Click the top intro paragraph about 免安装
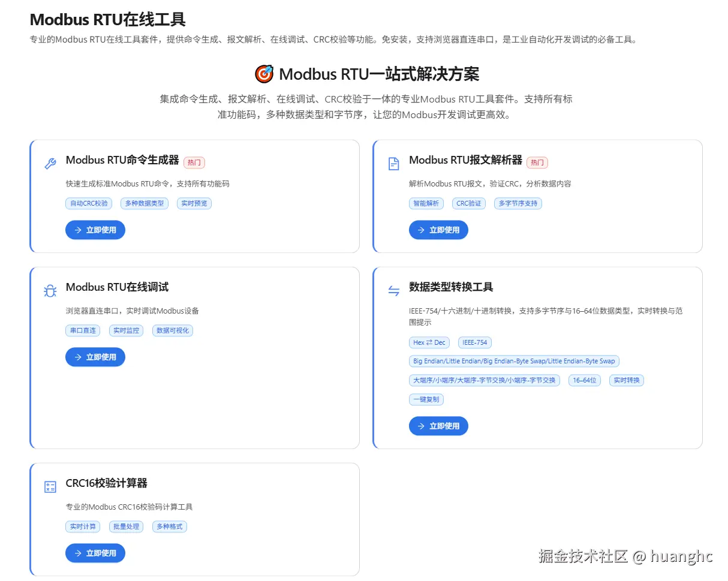Image resolution: width=728 pixels, height=581 pixels. point(333,40)
